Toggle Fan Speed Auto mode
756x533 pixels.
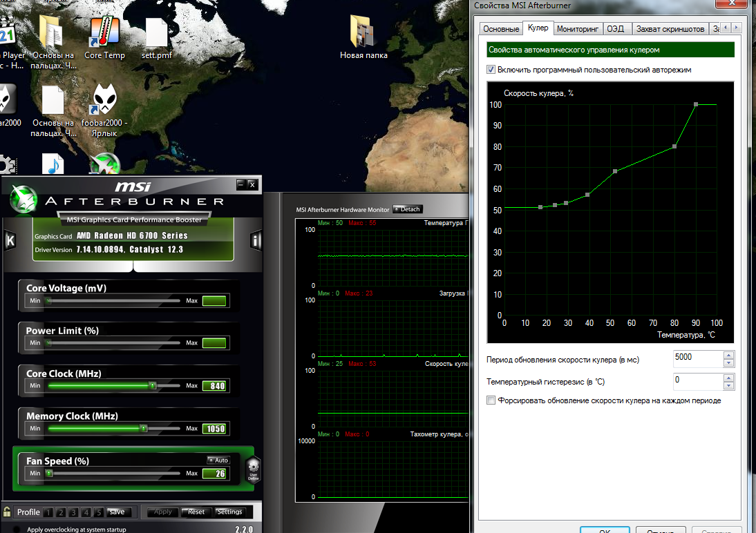(218, 461)
